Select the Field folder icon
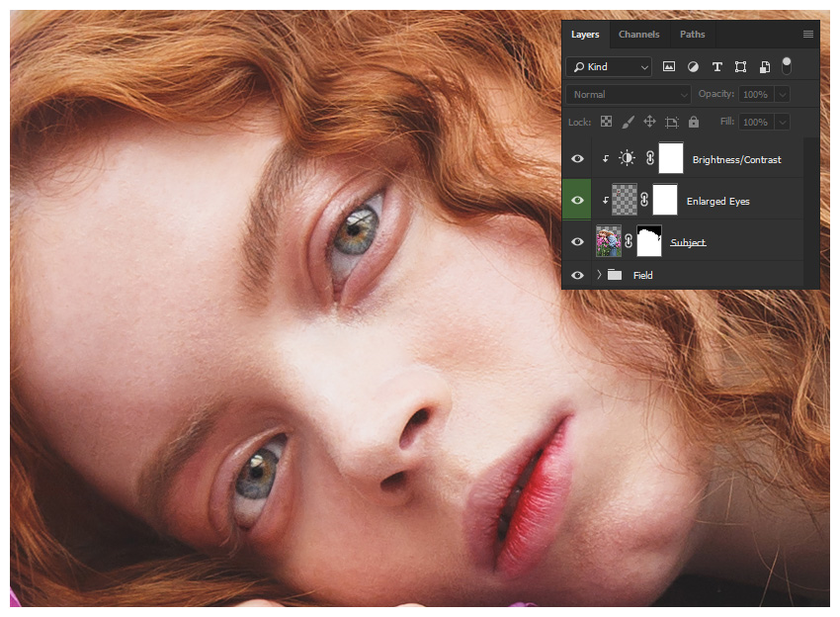The image size is (840, 617). tap(615, 276)
